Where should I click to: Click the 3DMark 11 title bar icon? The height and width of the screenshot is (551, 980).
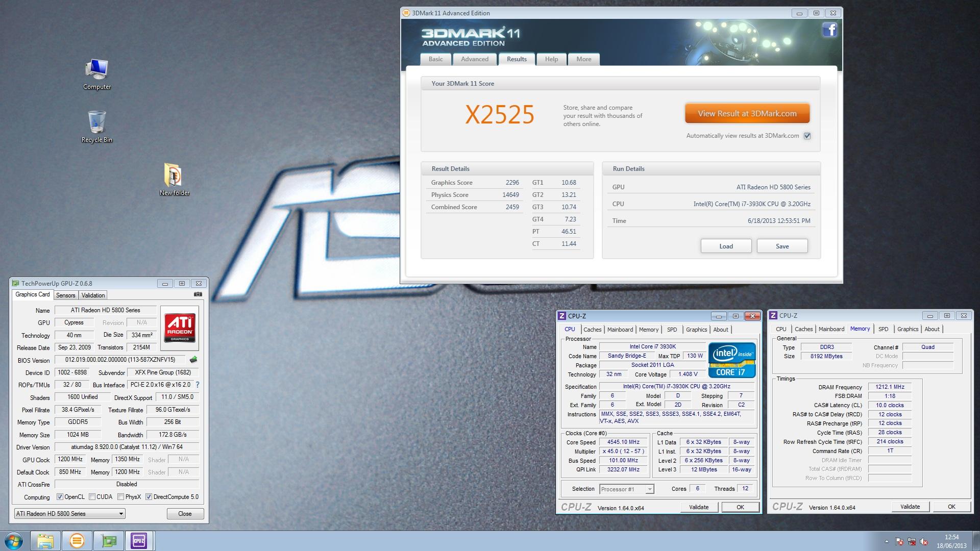tap(406, 13)
